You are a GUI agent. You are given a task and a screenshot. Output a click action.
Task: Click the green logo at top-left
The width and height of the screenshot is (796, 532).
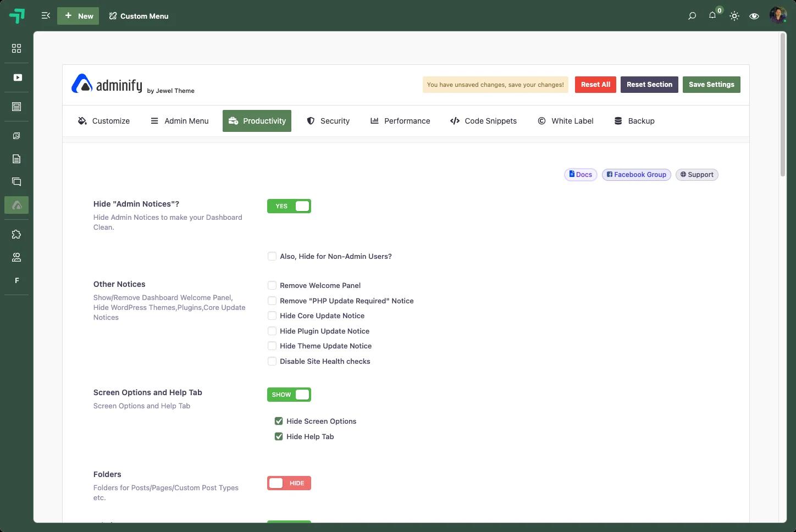click(x=17, y=16)
